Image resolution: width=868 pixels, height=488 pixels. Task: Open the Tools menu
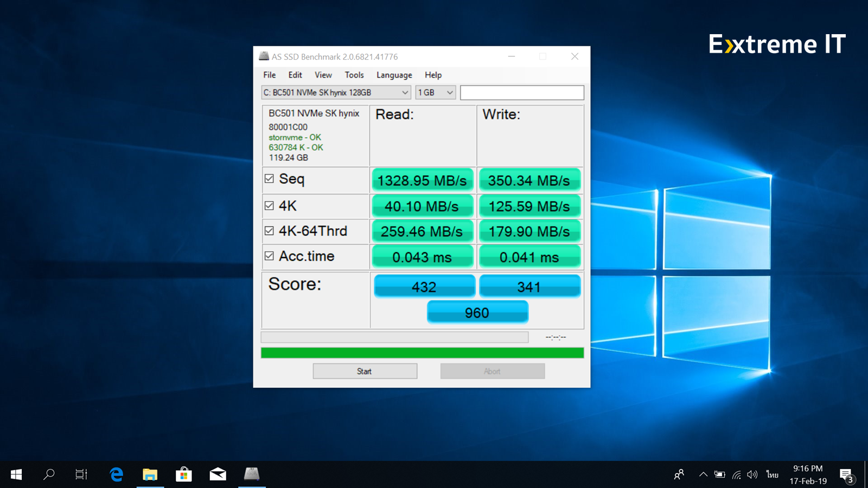click(x=354, y=75)
